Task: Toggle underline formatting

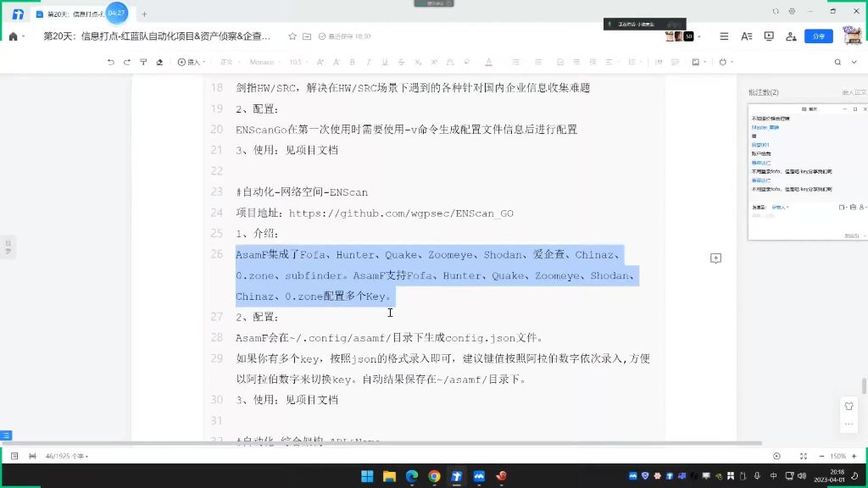Action: 385,62
